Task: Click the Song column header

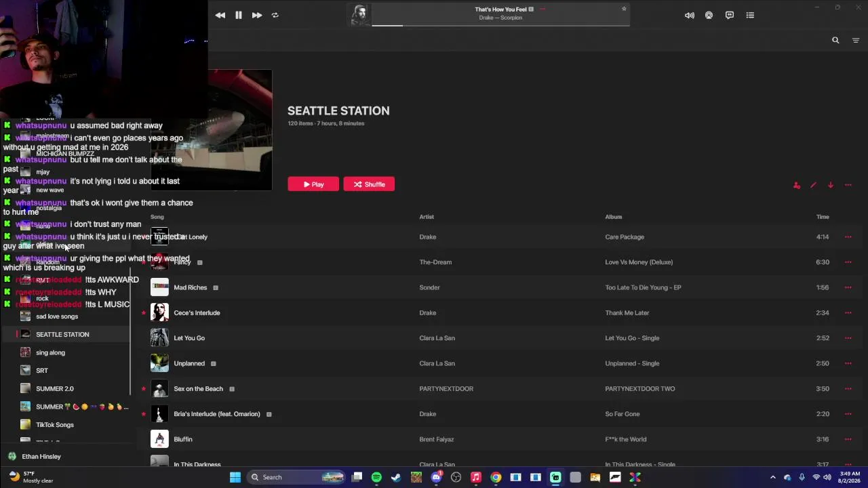Action: 157,217
